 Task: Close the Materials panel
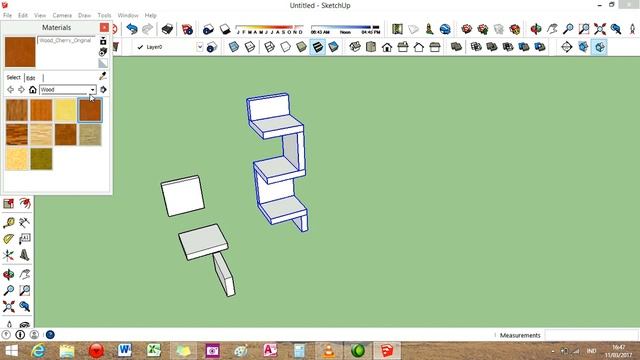(104, 27)
